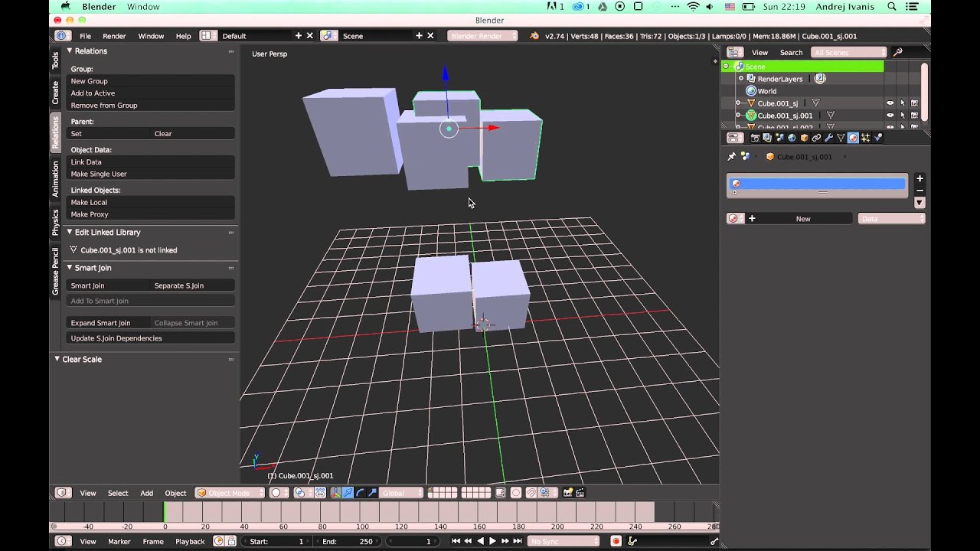Open the Render menu in info header
The height and width of the screenshot is (551, 980).
114,36
